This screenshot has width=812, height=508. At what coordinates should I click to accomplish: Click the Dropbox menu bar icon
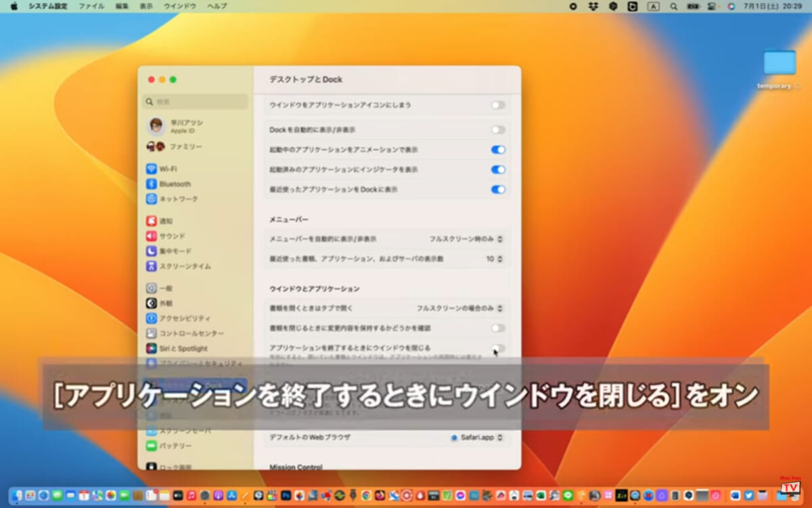pyautogui.click(x=593, y=6)
